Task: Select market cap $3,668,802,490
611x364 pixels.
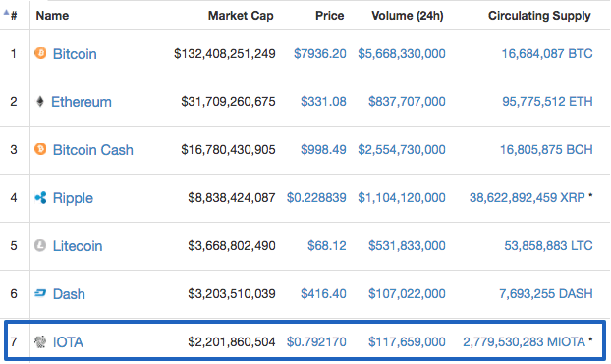Action: click(232, 245)
